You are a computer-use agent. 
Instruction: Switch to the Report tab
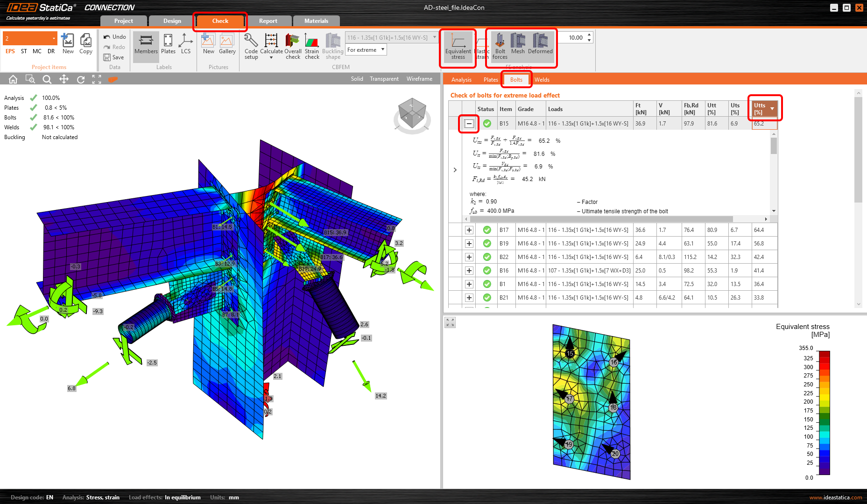point(268,21)
